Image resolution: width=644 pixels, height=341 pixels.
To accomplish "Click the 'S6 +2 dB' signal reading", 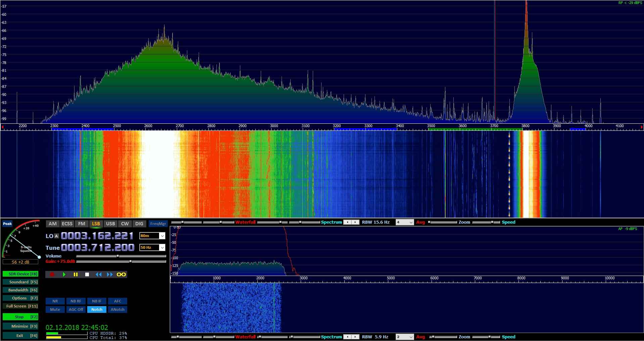I will pos(20,262).
